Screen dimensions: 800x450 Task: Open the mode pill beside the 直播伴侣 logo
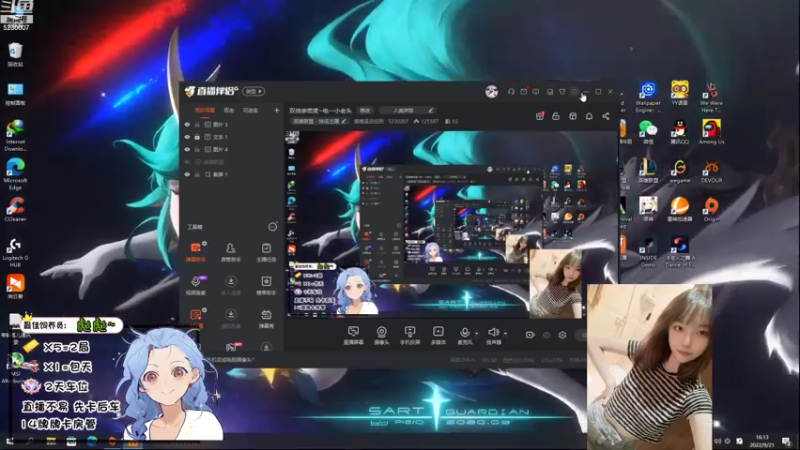[254, 91]
